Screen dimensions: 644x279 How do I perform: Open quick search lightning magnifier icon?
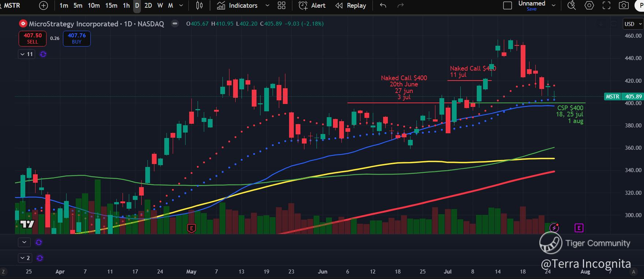(x=572, y=5)
